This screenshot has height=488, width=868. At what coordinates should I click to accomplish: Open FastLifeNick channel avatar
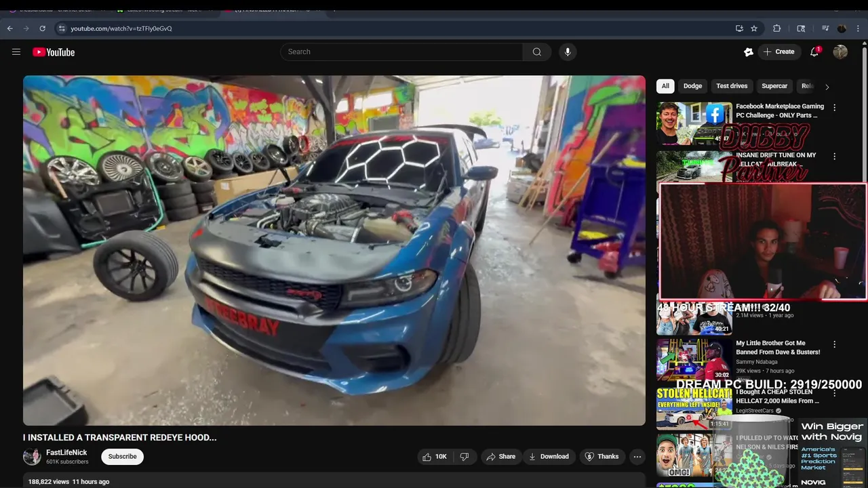click(32, 456)
